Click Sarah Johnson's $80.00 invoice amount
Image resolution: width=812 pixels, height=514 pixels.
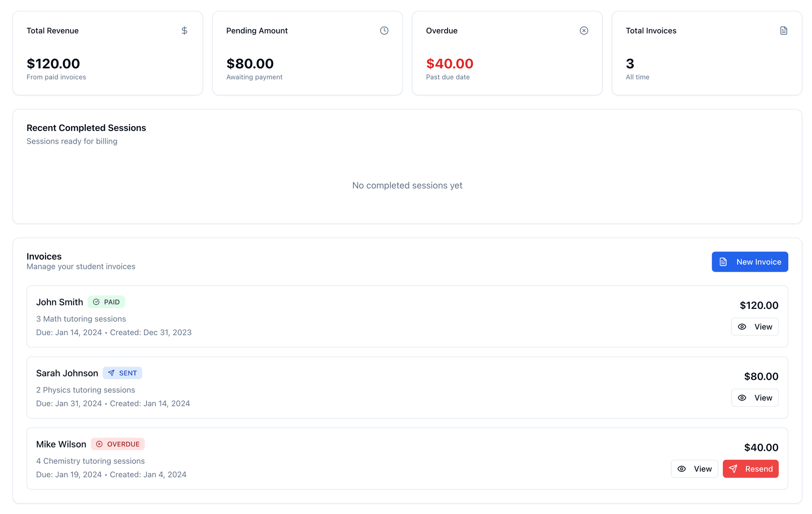[x=761, y=376]
